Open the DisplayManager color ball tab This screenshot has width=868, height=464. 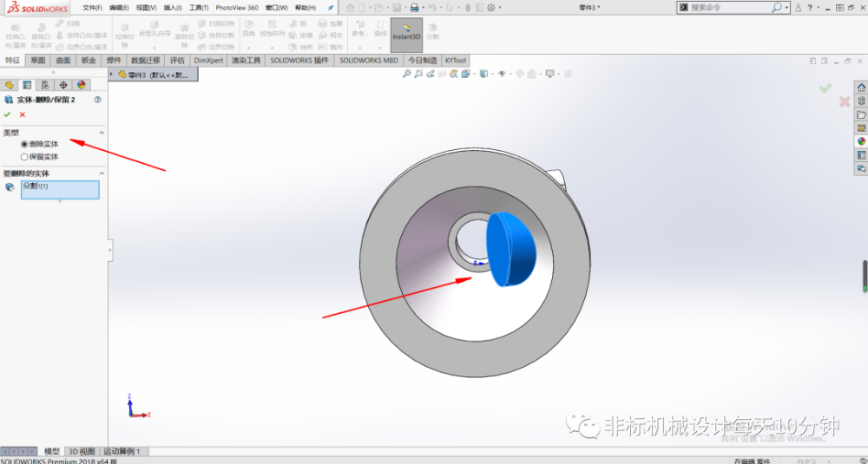coord(82,85)
